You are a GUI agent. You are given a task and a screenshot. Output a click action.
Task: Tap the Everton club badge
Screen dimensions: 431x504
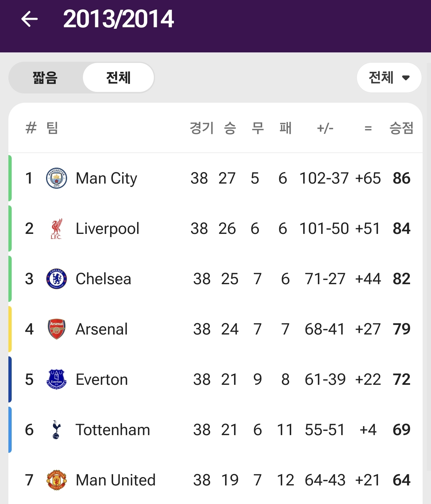pos(56,379)
